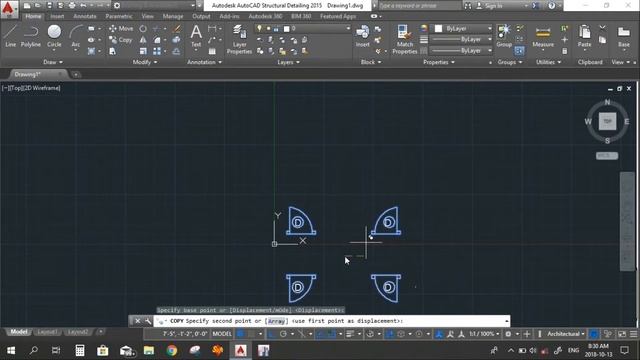The image size is (640, 360).
Task: Select the Polyline tool
Action: coord(31,36)
